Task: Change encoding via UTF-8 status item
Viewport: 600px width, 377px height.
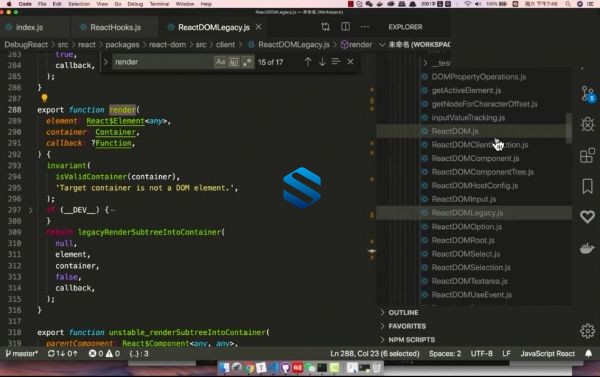Action: coord(481,354)
